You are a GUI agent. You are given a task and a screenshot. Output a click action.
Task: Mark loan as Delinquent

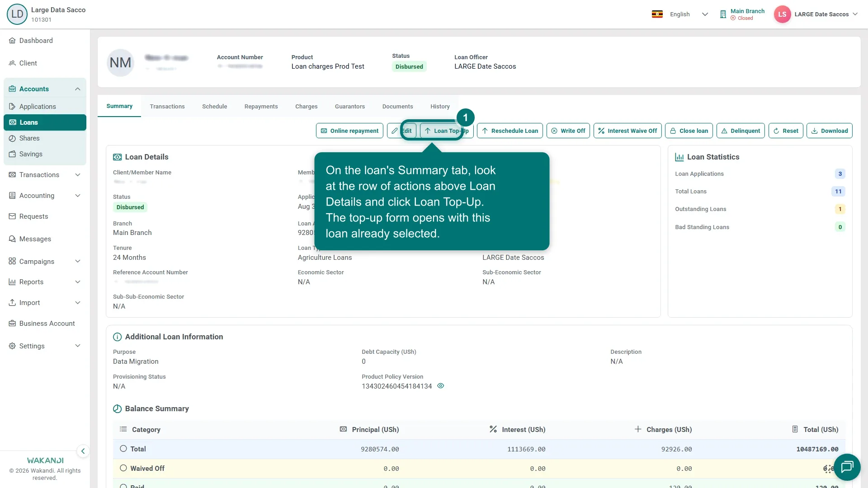tap(741, 131)
